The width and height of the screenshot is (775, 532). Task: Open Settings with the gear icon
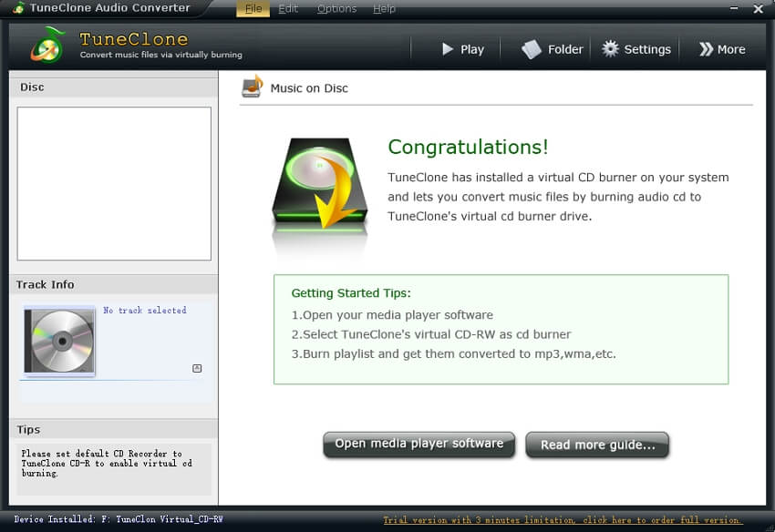[x=636, y=49]
